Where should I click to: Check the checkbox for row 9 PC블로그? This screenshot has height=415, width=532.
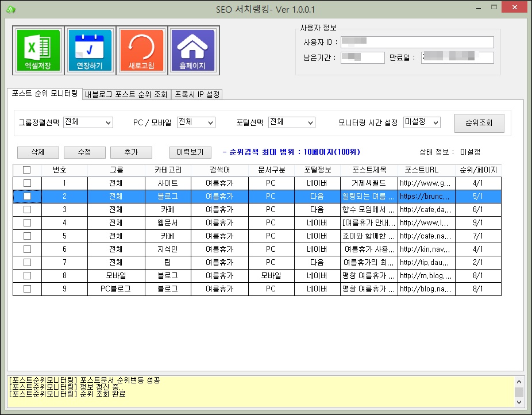27,289
